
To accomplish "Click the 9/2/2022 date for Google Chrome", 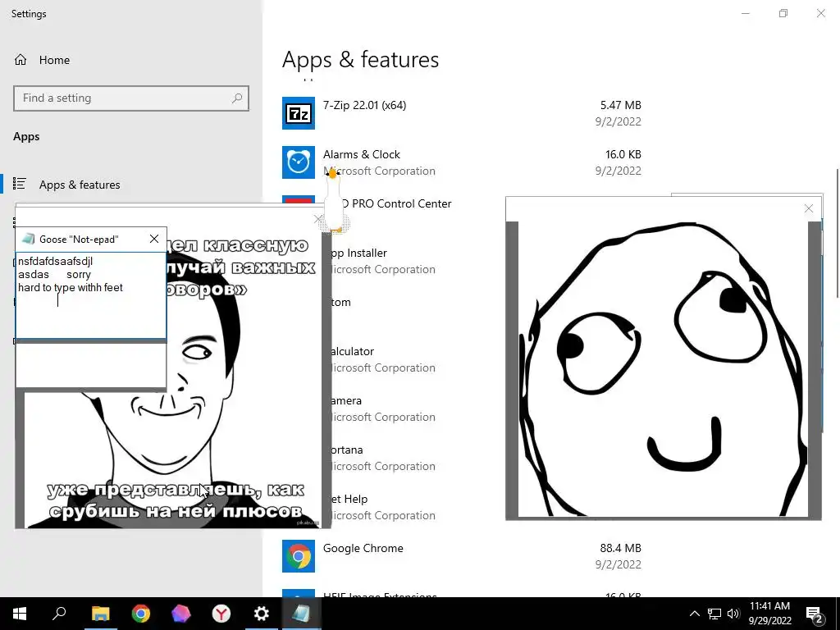I will (x=619, y=564).
